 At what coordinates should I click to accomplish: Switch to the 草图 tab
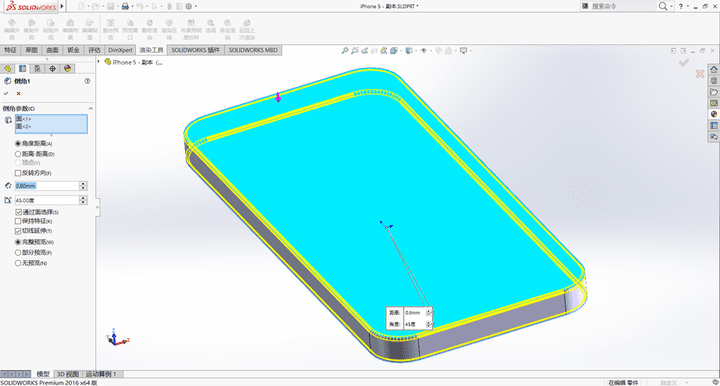pos(31,50)
